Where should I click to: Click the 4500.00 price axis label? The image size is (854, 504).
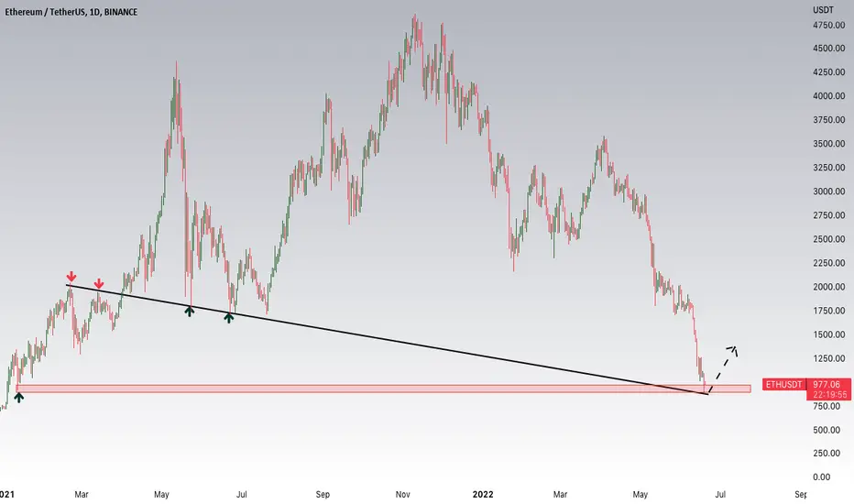(829, 49)
